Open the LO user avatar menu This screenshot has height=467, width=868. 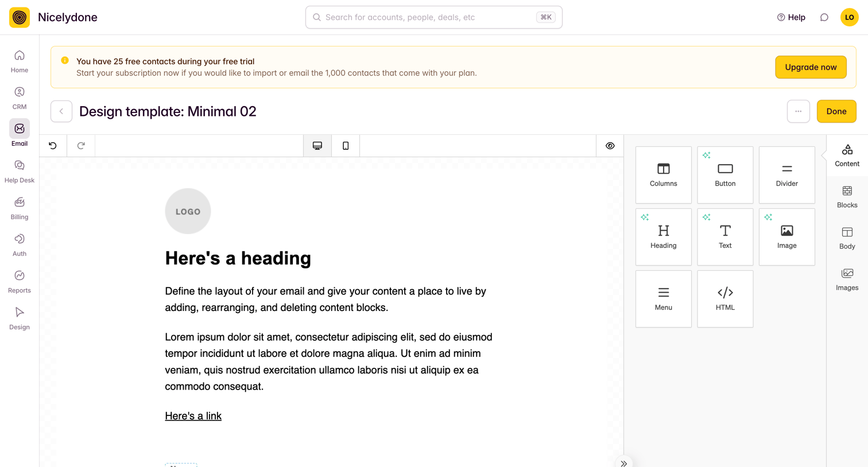[850, 17]
